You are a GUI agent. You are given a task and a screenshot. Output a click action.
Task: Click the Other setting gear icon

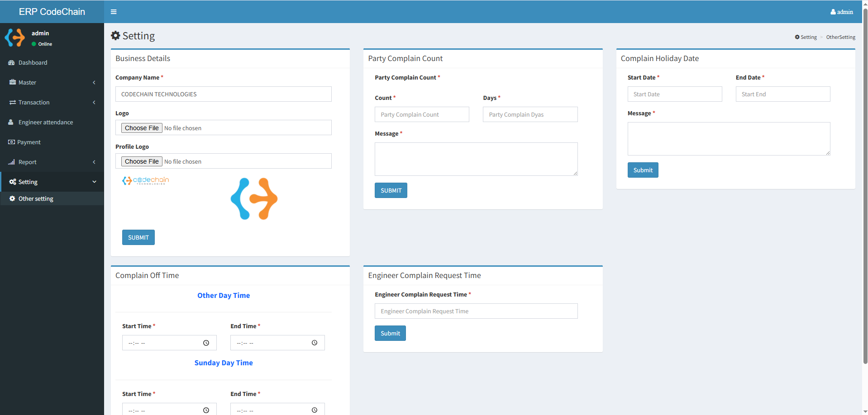[12, 198]
